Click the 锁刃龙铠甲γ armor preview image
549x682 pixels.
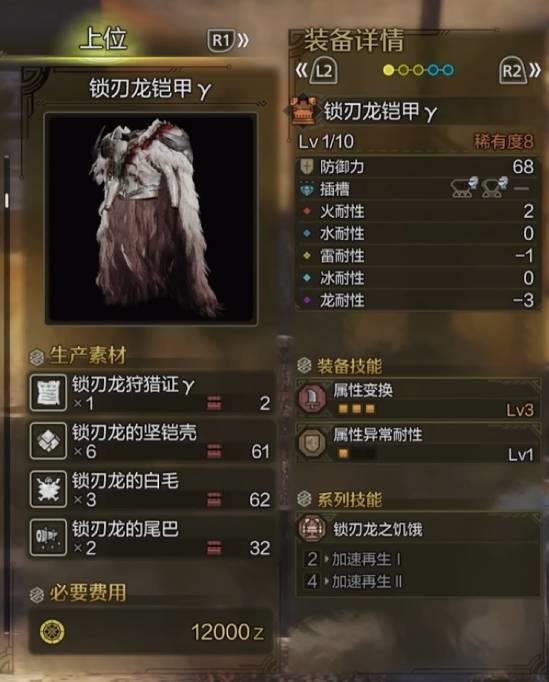[x=151, y=219]
